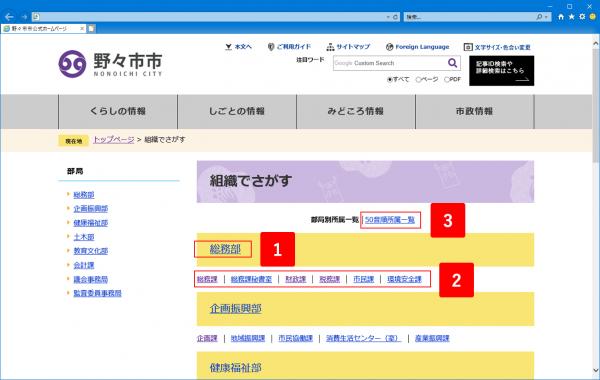Open 総務部 in the 部局 sidebar list
600x380 pixels.
(x=84, y=195)
